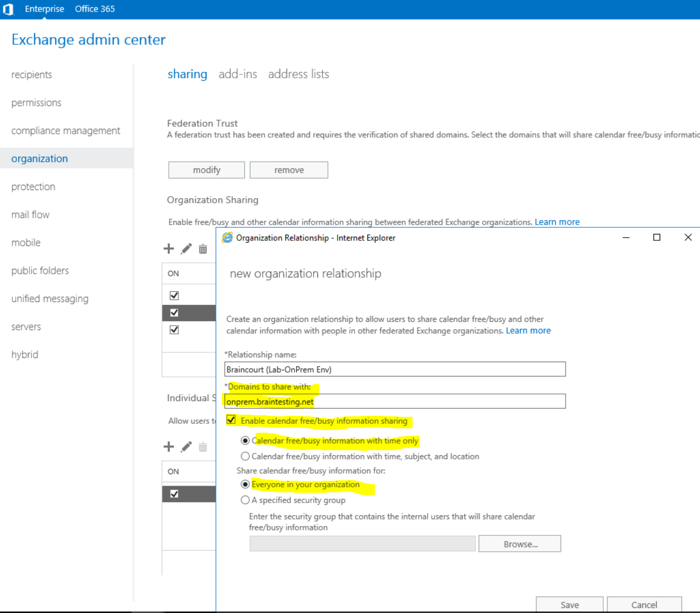The image size is (700, 613).
Task: Toggle the first ON checkbox in Organization Sharing
Action: (x=174, y=295)
